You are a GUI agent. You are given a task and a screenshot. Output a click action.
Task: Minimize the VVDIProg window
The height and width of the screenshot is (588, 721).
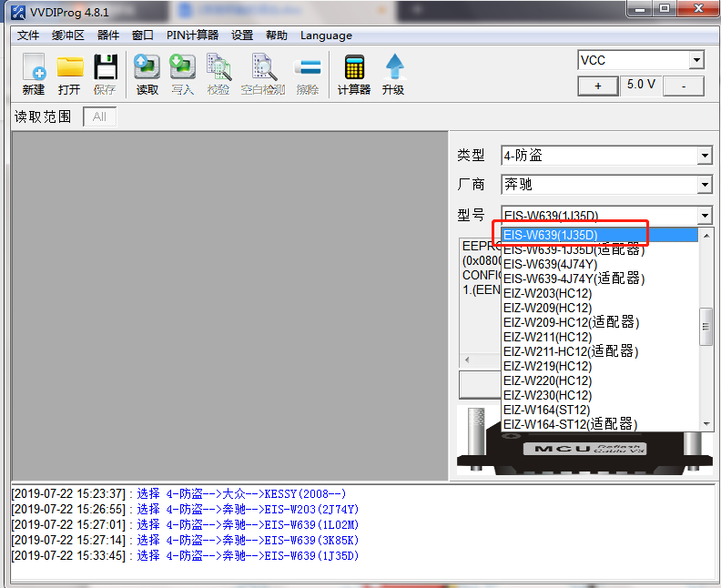click(x=640, y=8)
